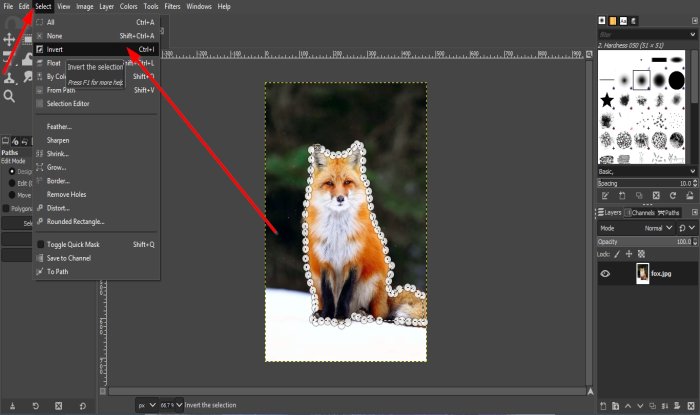
Task: Click the Toggle Quick Mask icon
Action: (40, 244)
